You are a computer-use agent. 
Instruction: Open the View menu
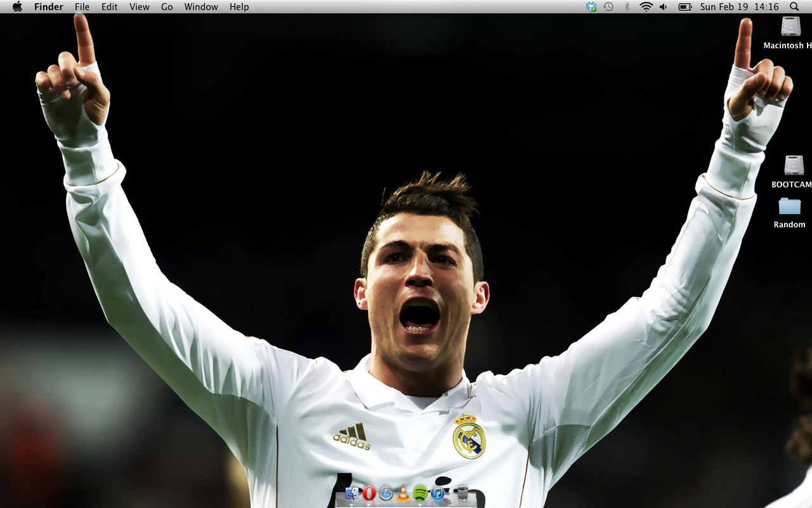[140, 7]
